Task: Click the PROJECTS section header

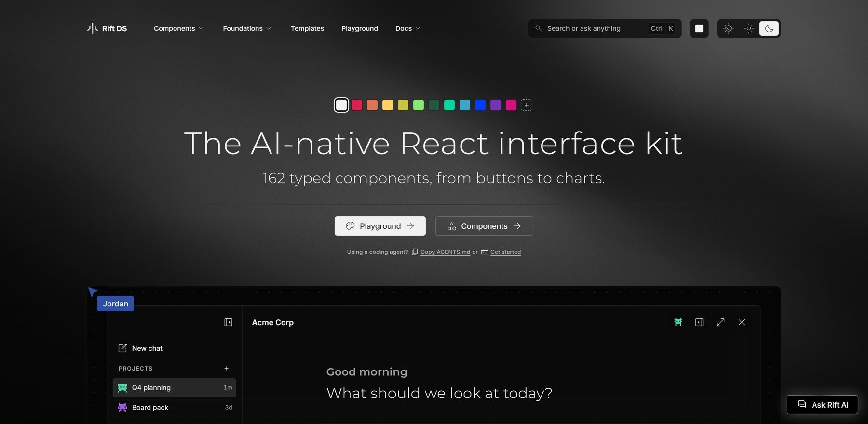Action: point(136,369)
